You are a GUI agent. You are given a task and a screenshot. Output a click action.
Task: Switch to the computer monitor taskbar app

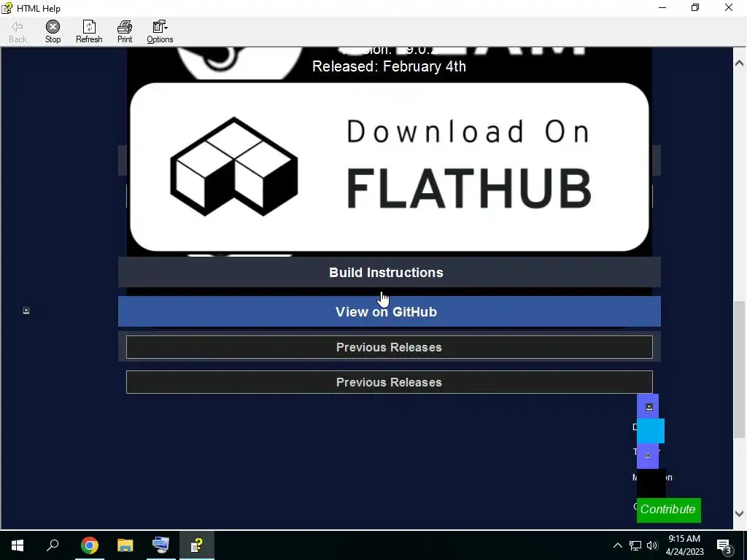pyautogui.click(x=160, y=545)
